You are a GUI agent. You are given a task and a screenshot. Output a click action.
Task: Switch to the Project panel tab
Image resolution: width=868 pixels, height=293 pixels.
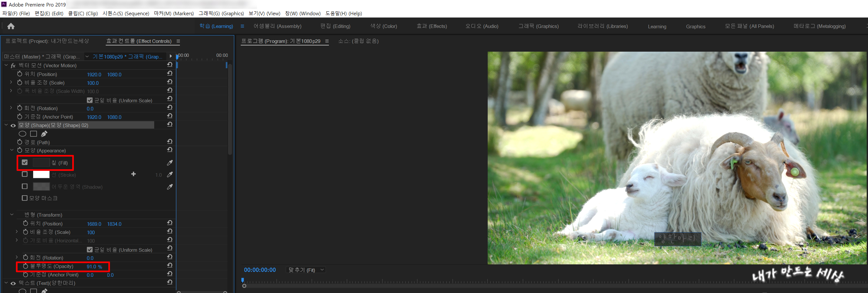[47, 41]
